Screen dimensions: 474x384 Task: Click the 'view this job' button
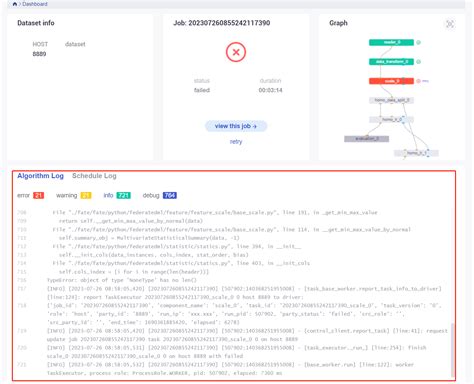coord(236,126)
